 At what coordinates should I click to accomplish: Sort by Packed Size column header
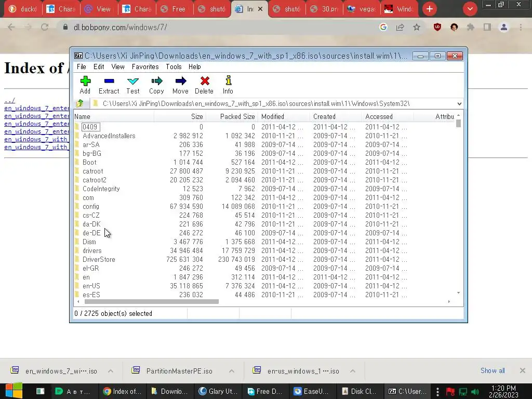pyautogui.click(x=232, y=116)
